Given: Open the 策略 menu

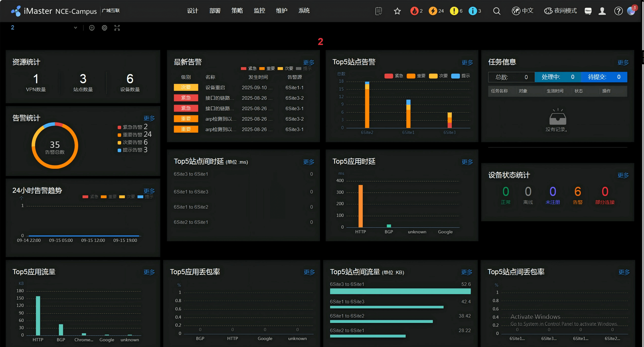Looking at the screenshot, I should [237, 11].
